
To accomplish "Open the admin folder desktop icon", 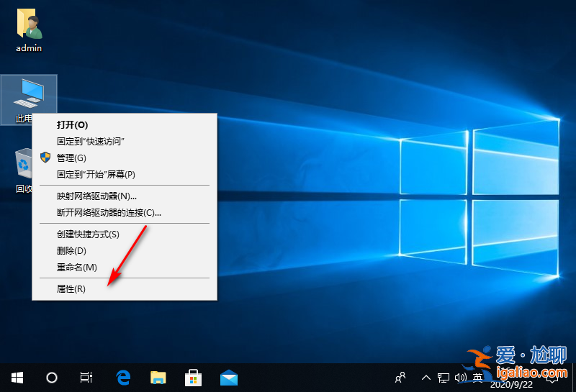I will point(29,31).
